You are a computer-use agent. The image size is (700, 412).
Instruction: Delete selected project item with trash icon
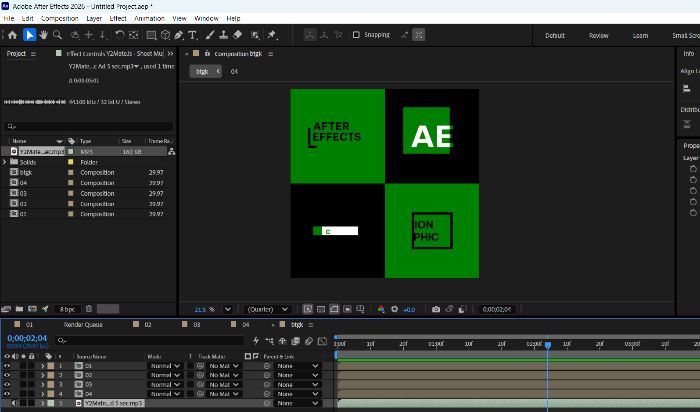coord(89,308)
